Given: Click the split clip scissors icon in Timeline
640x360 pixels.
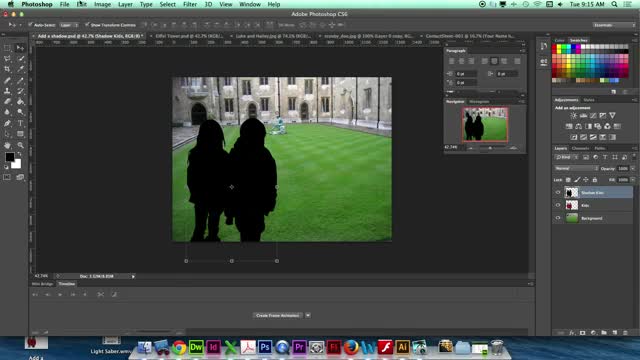Looking at the screenshot, I should click(100, 294).
